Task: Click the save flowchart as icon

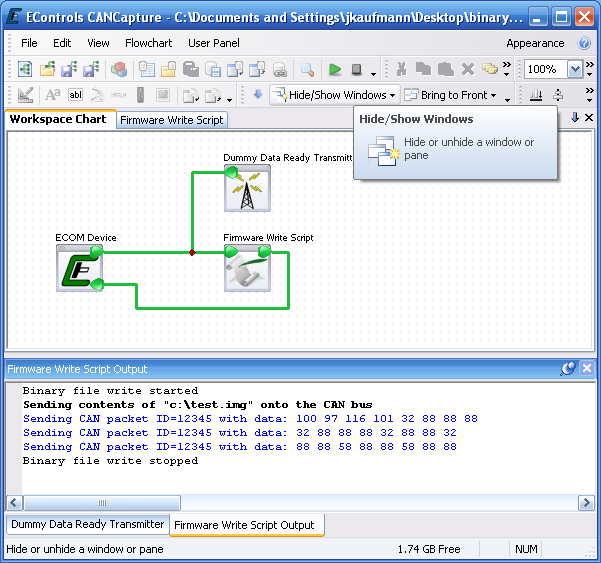Action: point(91,69)
